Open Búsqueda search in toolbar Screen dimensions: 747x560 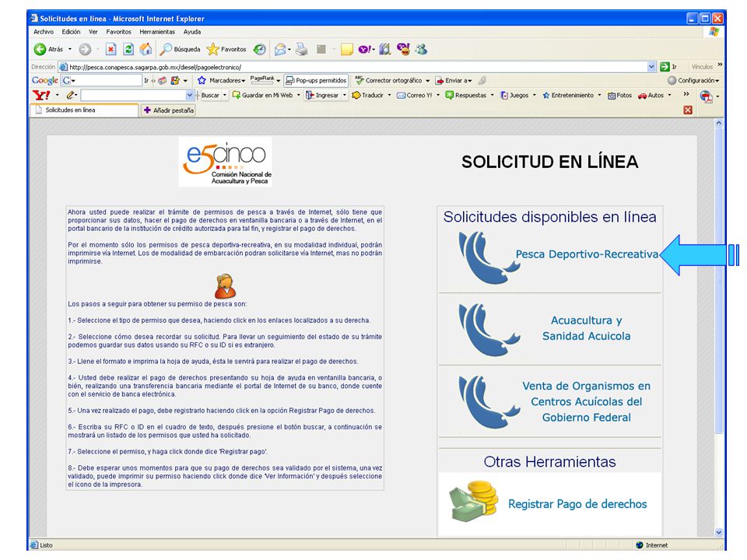coord(180,49)
